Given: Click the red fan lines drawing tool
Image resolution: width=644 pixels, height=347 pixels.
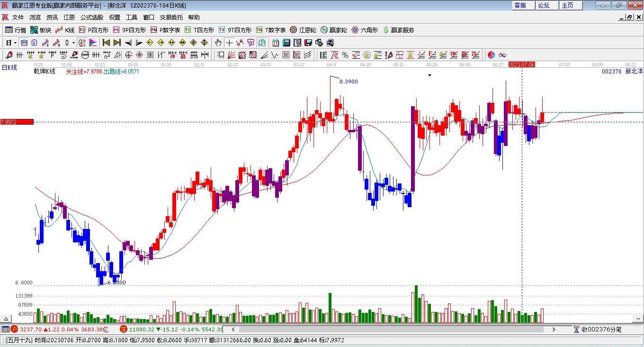Looking at the screenshot, I should click(232, 55).
